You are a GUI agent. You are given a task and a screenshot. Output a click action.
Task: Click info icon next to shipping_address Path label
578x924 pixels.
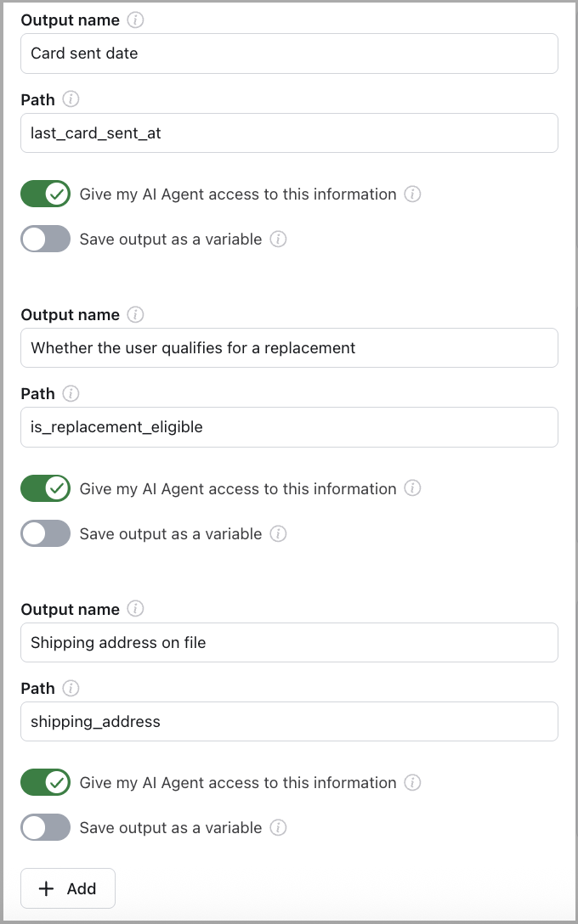tap(71, 688)
